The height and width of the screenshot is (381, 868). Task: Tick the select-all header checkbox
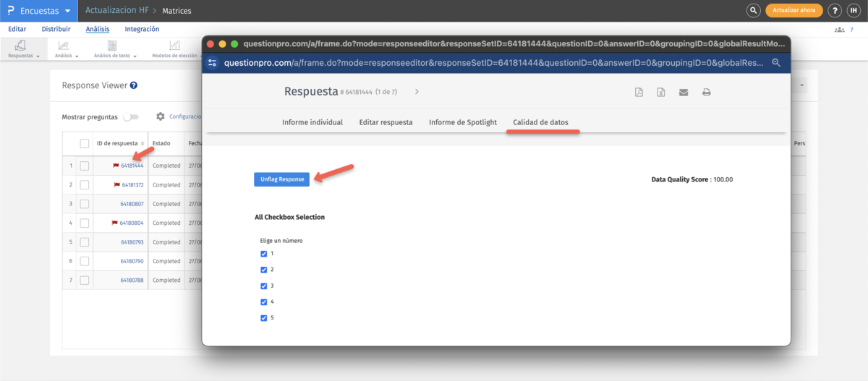tap(85, 143)
